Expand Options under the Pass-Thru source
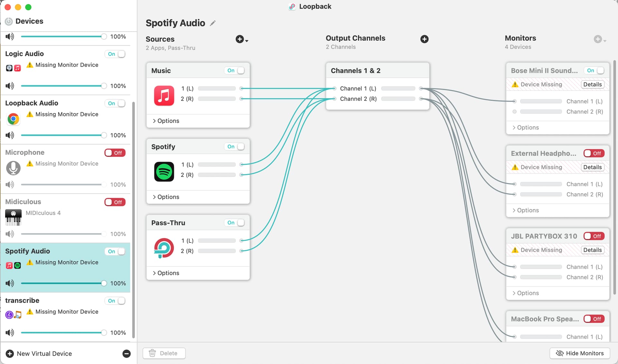Viewport: 618px width, 364px height. (x=166, y=273)
